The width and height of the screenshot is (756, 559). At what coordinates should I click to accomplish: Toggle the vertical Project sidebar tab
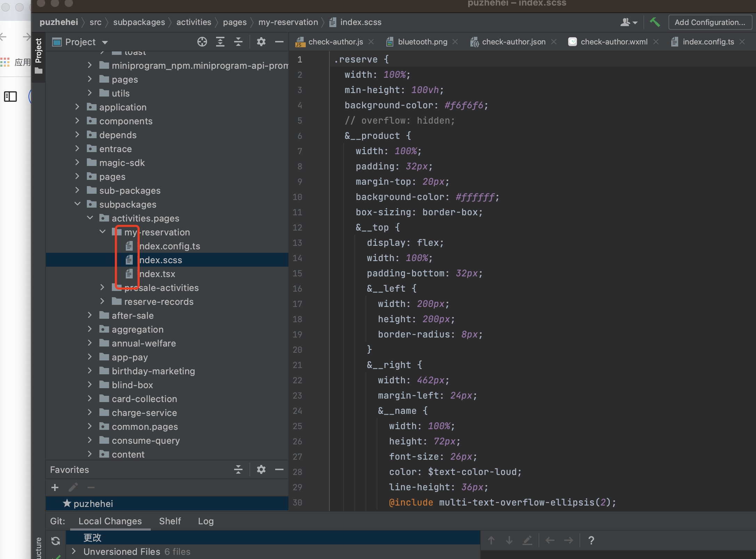[x=38, y=56]
